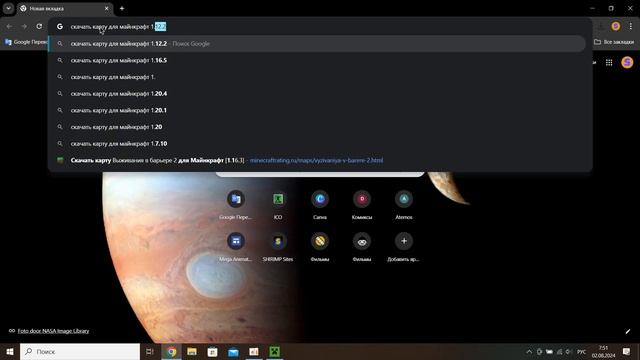Open the Windows Start menu
Image resolution: width=640 pixels, height=360 pixels.
(10, 351)
